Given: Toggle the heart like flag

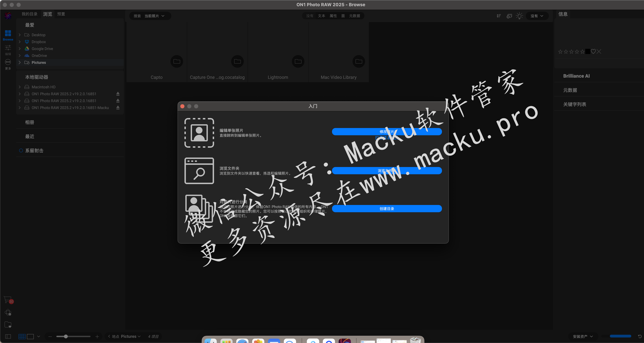Looking at the screenshot, I should coord(593,52).
